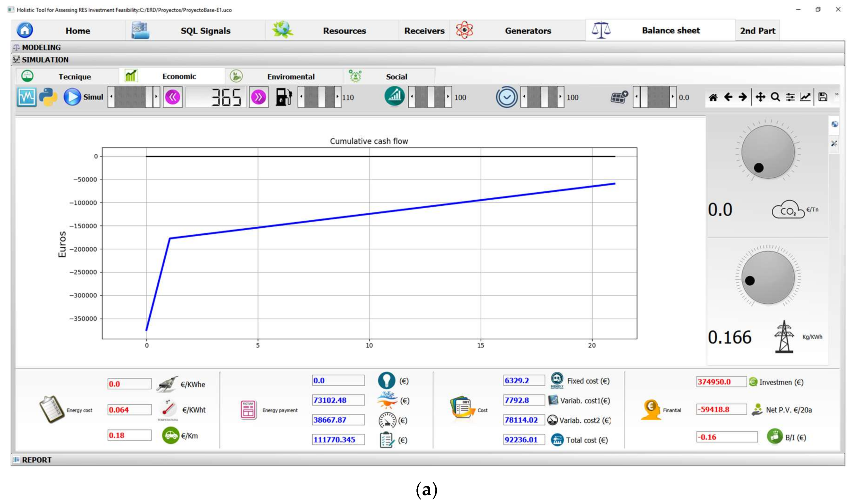The height and width of the screenshot is (504, 854).
Task: Click the plot pan cross-arrows tool
Action: click(761, 97)
